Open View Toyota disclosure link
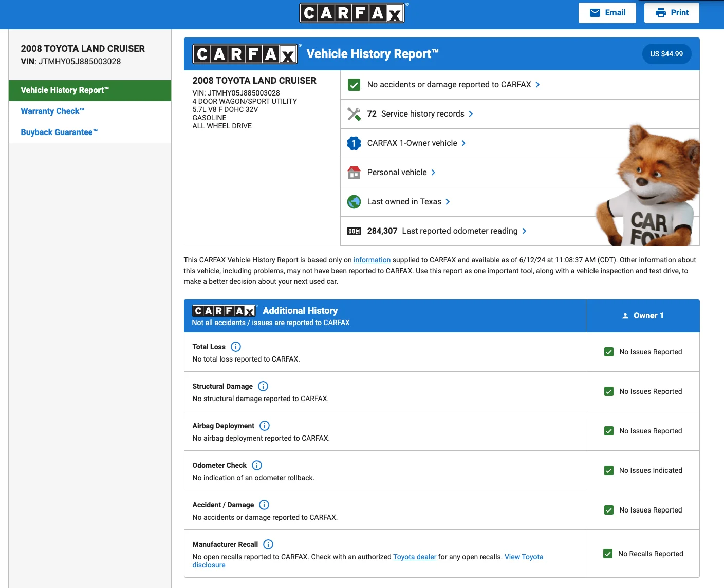Image resolution: width=724 pixels, height=588 pixels. (368, 561)
